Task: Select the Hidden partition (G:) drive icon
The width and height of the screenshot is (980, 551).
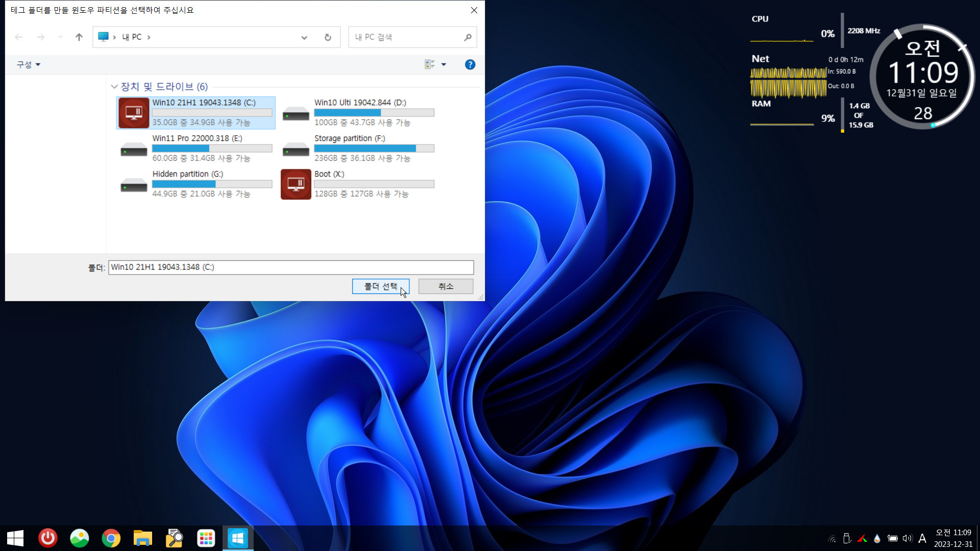Action: [x=134, y=185]
